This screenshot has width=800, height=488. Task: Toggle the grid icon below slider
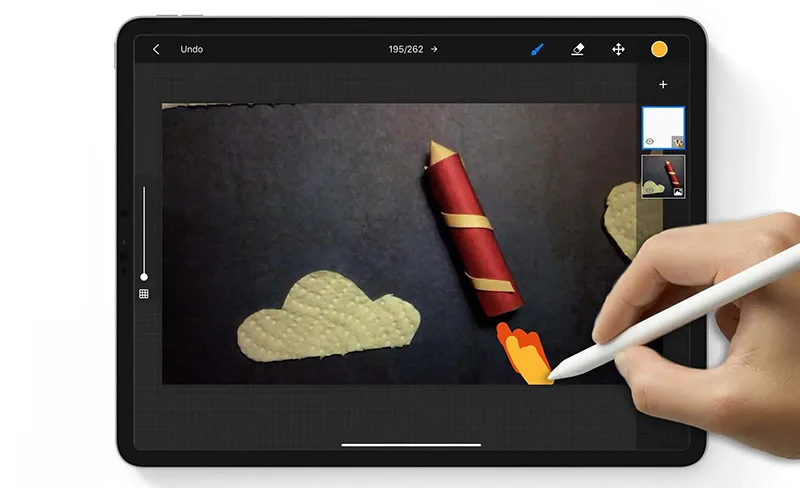pos(144,294)
